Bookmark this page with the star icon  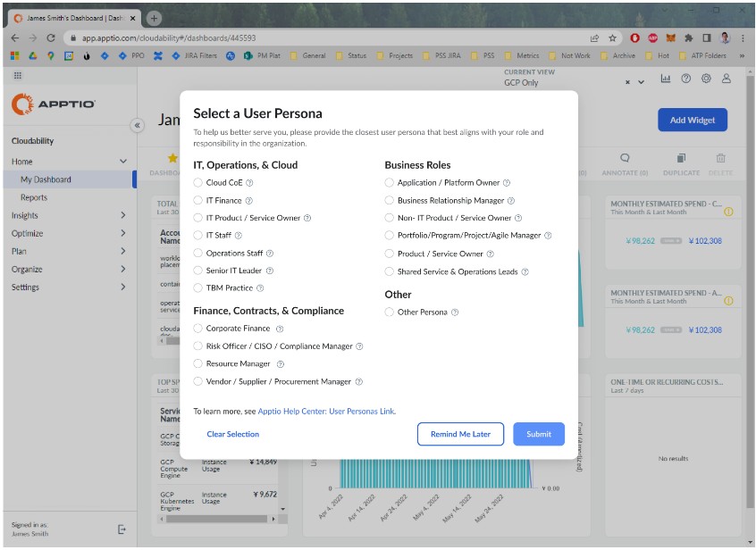tap(612, 38)
